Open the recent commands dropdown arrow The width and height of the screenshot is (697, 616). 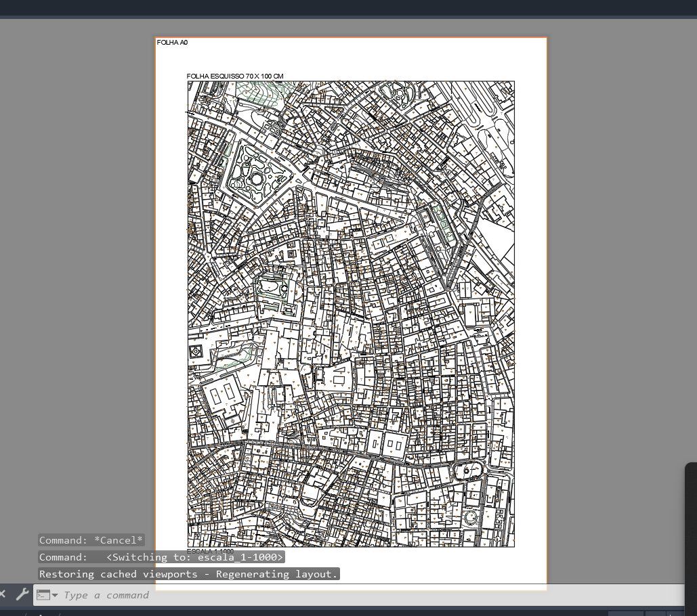[x=55, y=596]
